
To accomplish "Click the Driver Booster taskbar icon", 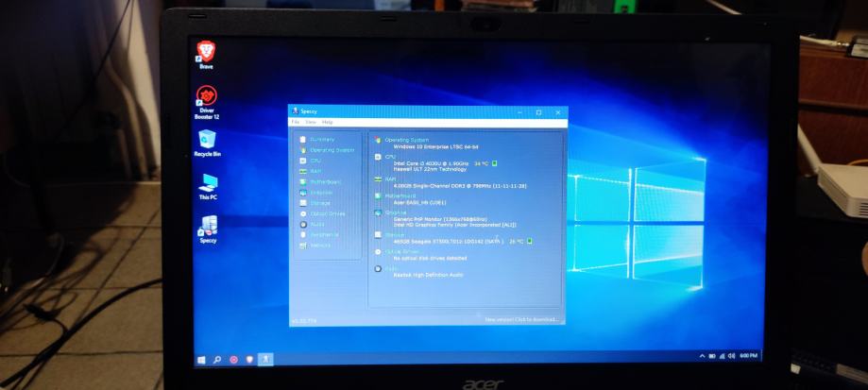I will point(233,360).
